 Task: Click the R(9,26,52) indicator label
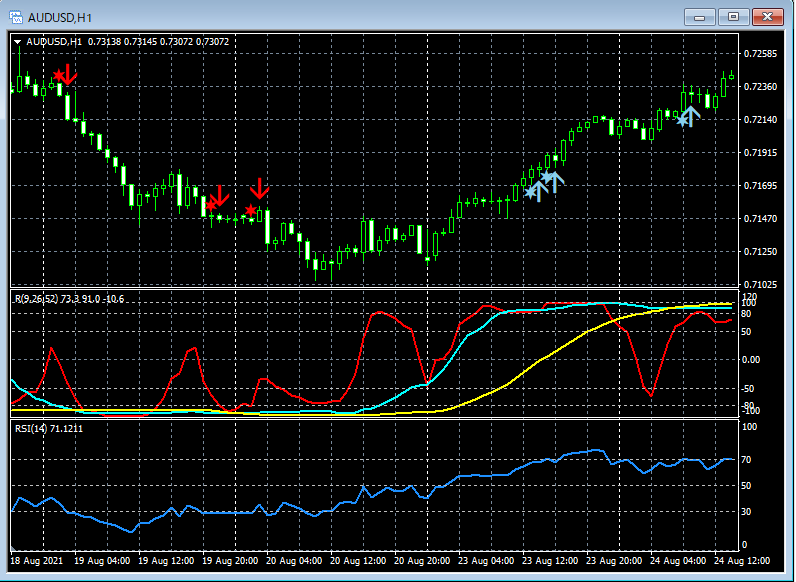(x=69, y=299)
